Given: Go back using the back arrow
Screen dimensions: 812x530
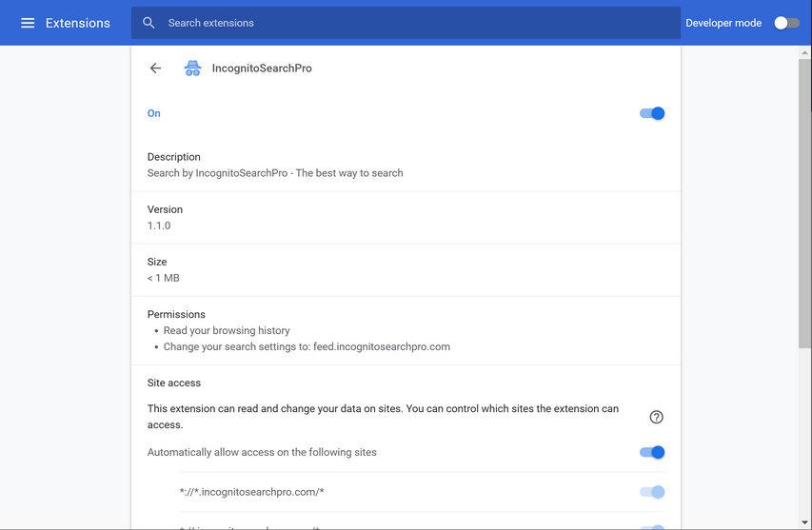Looking at the screenshot, I should pos(155,68).
